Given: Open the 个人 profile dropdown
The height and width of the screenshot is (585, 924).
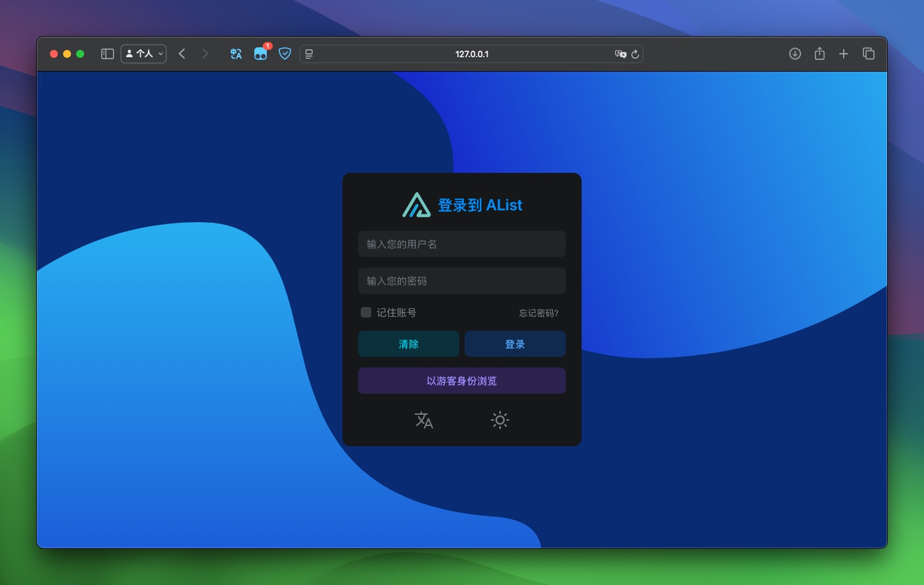Looking at the screenshot, I should tap(144, 54).
